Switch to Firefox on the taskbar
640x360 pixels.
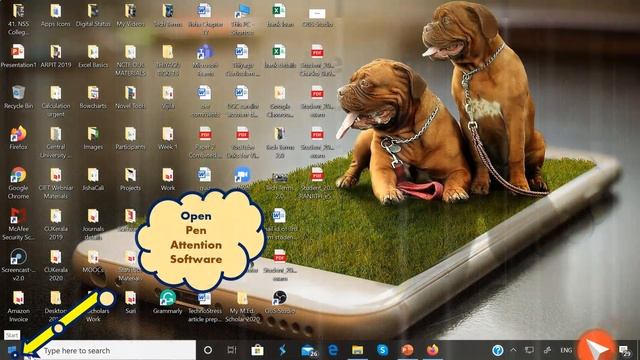[x=432, y=350]
